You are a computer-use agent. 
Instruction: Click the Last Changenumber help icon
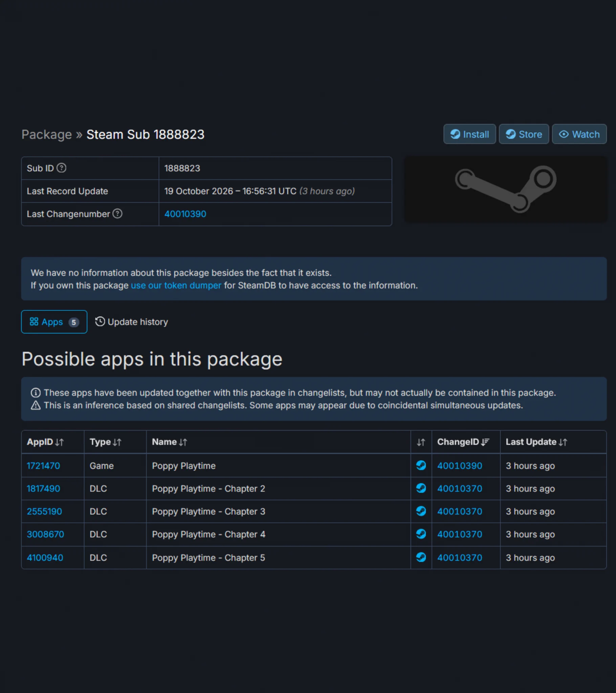click(x=117, y=214)
